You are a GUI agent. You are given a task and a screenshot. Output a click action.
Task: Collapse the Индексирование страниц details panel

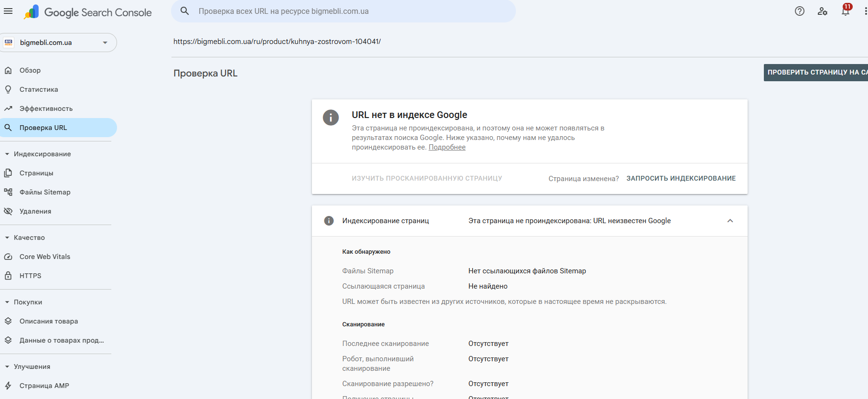tap(730, 221)
